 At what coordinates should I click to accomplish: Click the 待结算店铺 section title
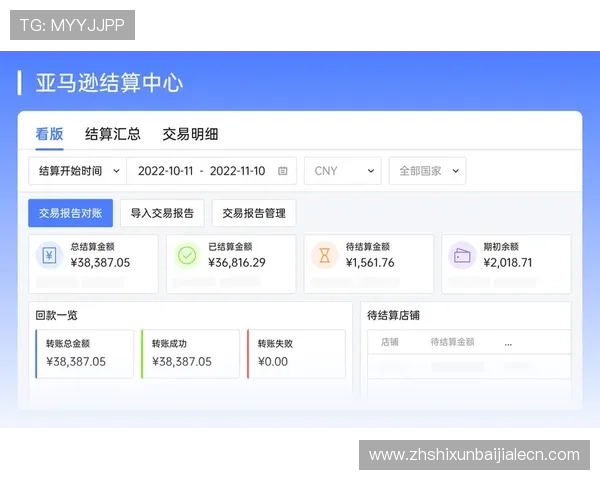(x=393, y=315)
